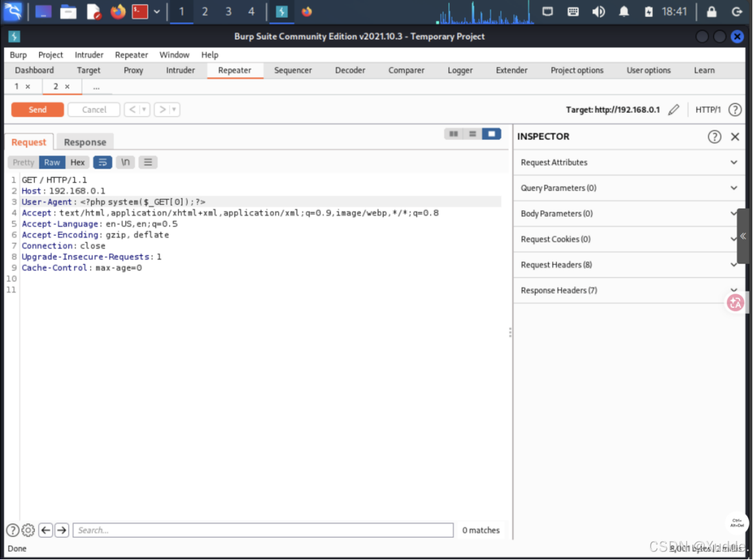Screen dimensions: 753x560
Task: Switch message view to Raw
Action: [x=52, y=162]
